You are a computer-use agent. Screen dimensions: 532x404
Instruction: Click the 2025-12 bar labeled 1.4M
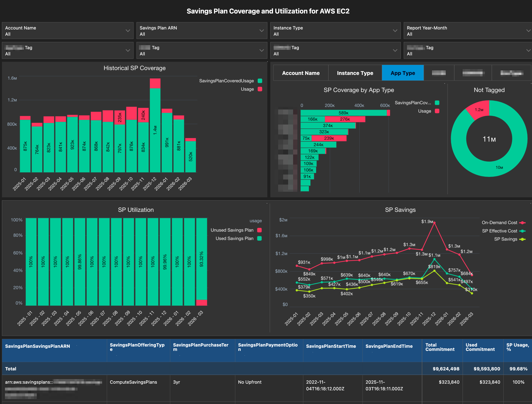click(155, 130)
